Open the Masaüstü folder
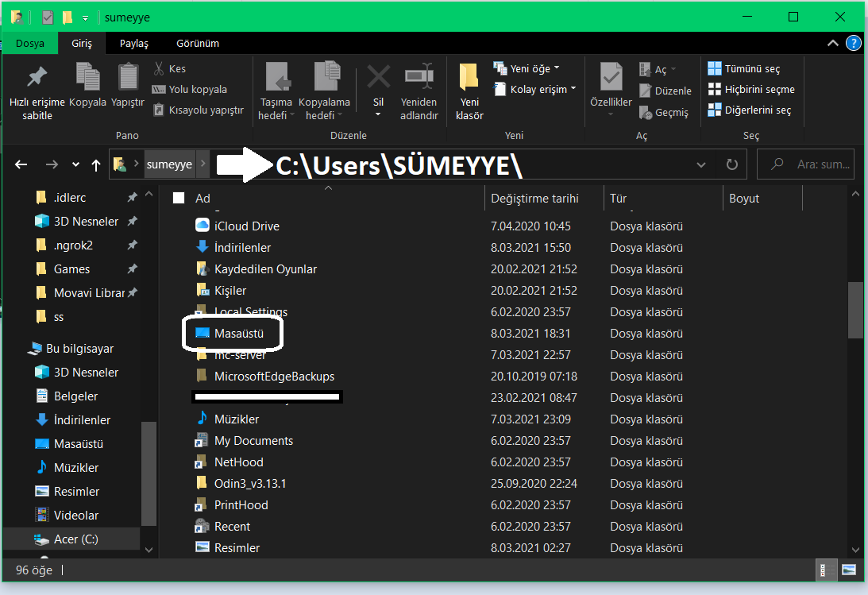The height and width of the screenshot is (595, 868). point(240,333)
